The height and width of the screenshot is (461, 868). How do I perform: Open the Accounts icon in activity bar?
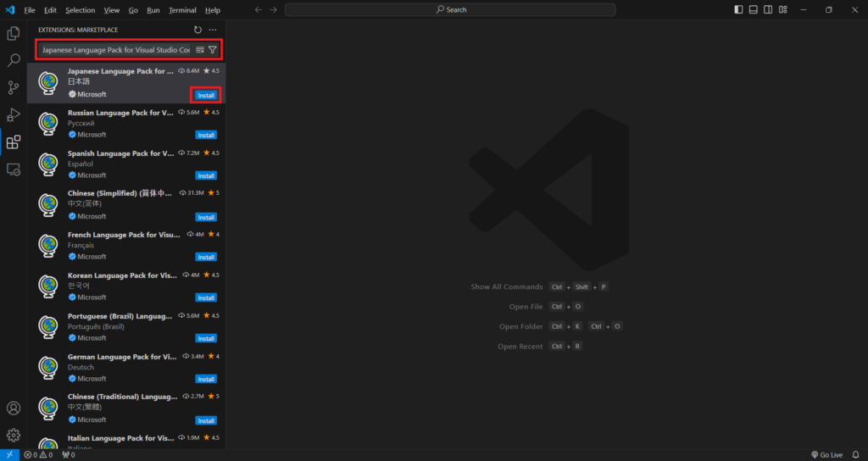[x=14, y=408]
